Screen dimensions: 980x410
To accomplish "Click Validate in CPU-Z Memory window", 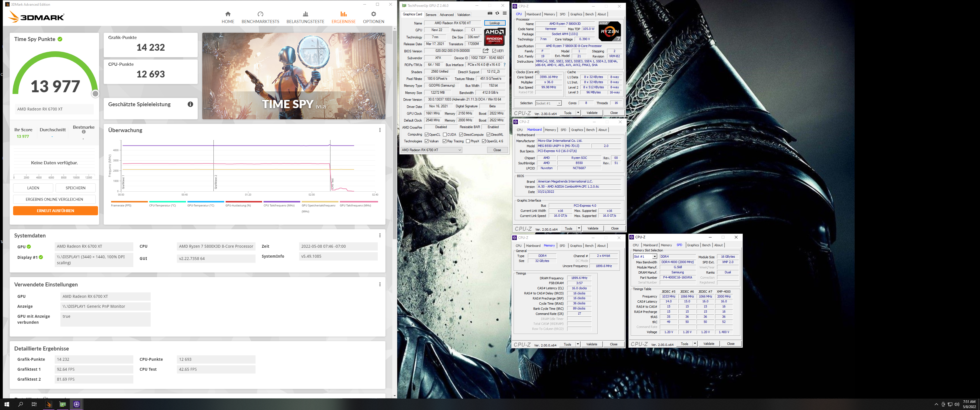I will point(592,344).
